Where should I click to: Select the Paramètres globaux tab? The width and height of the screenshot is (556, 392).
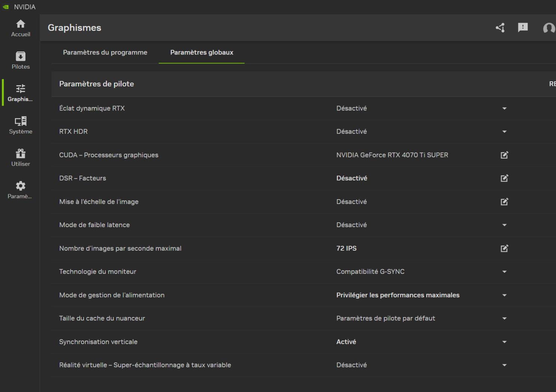(201, 52)
